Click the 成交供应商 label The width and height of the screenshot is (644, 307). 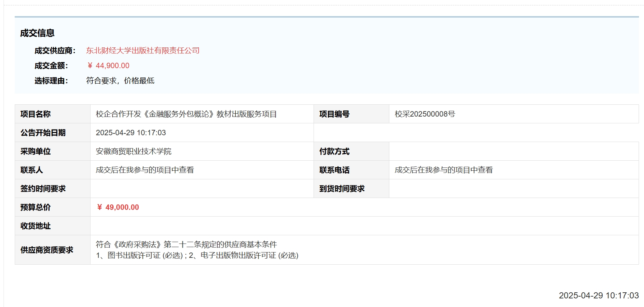point(55,51)
